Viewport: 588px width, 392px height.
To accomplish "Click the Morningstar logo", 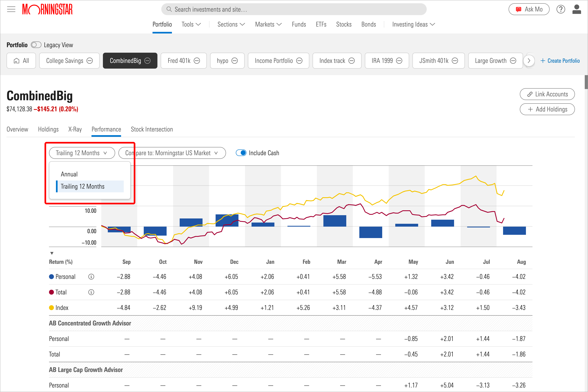I will tap(48, 9).
